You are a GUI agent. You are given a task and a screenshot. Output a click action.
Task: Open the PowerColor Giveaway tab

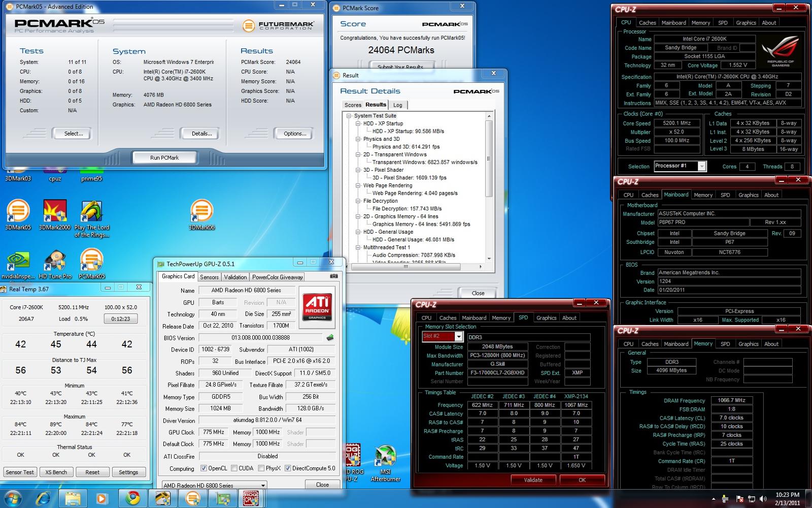tap(278, 277)
